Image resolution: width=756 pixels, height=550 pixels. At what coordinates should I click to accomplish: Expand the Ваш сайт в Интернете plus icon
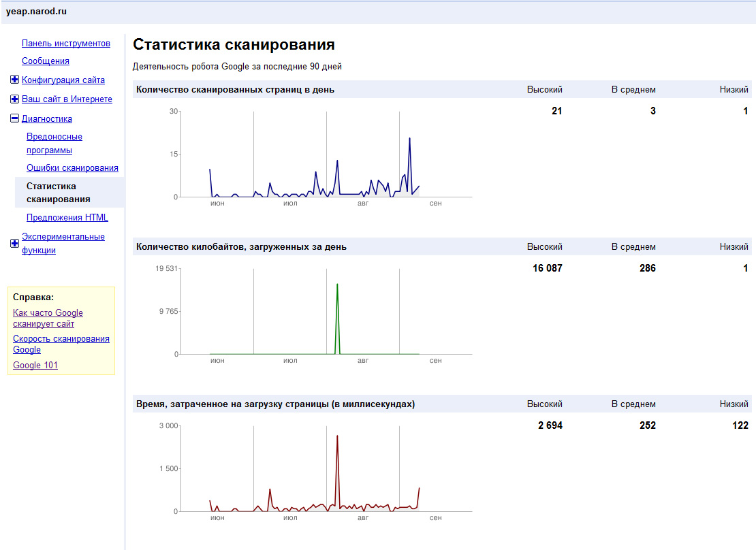[15, 99]
